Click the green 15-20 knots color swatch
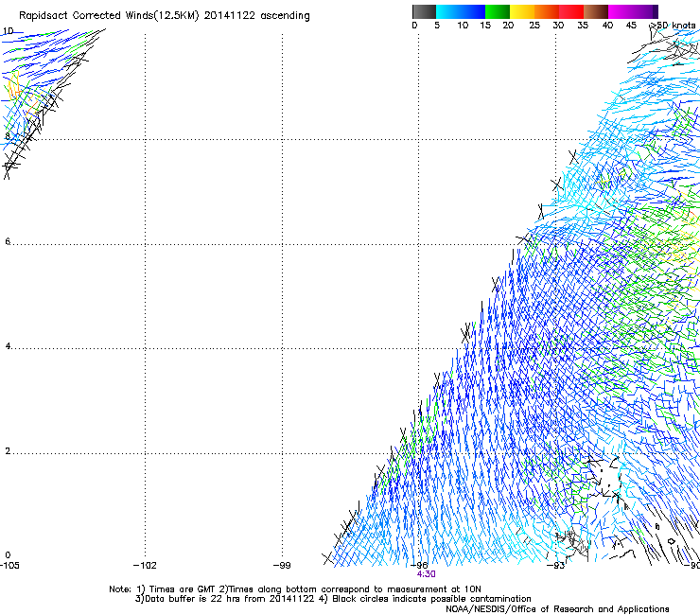The image size is (700, 615). (498, 11)
